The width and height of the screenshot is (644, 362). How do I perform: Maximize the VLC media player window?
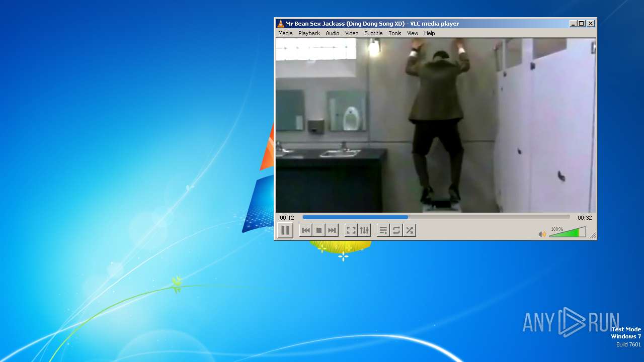582,24
